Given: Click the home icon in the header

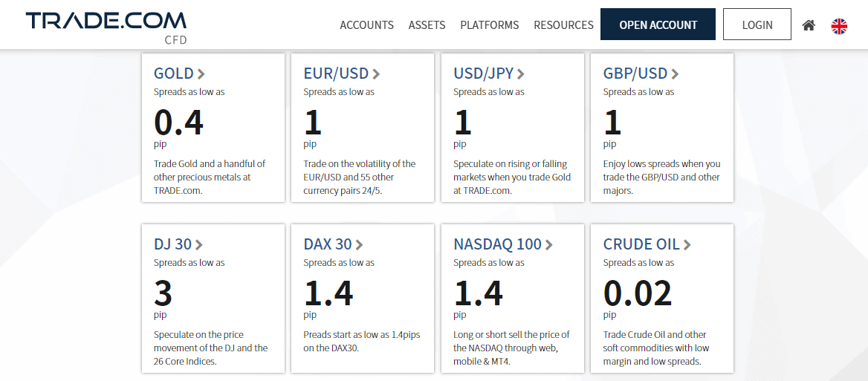Looking at the screenshot, I should 809,25.
